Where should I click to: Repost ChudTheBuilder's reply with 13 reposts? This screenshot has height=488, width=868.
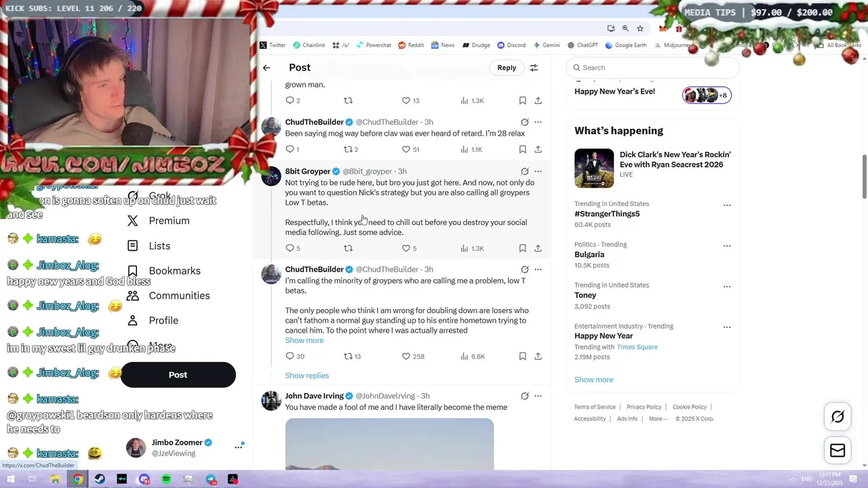[352, 356]
